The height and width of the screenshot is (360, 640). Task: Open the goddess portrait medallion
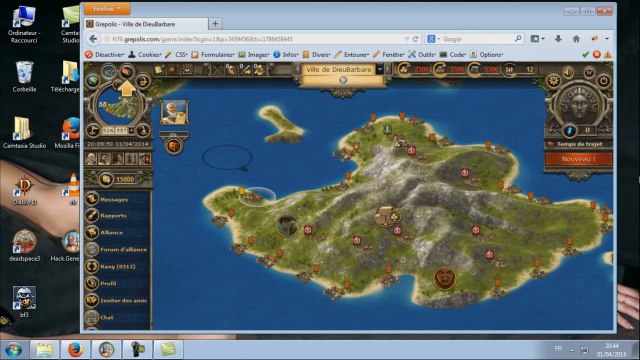(579, 104)
